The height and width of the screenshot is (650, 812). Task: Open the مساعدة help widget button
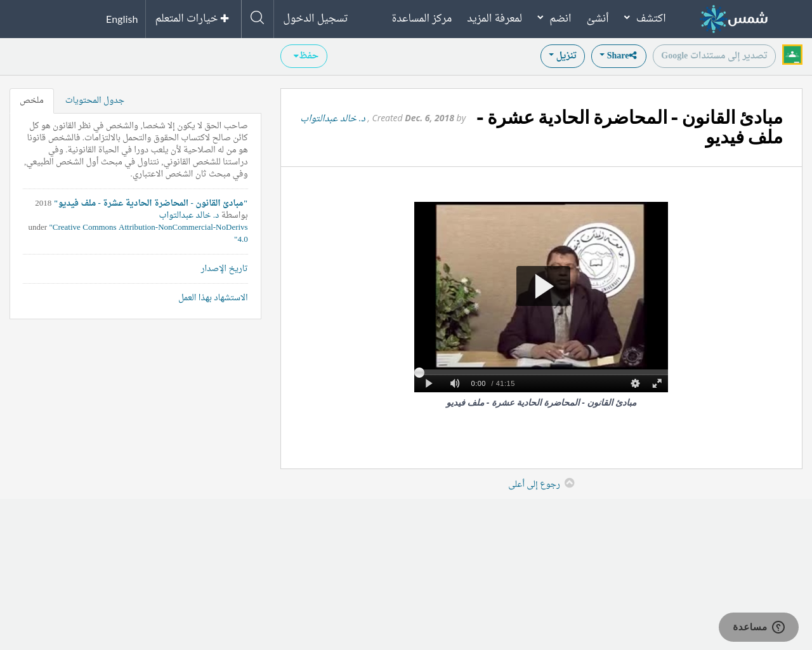[759, 627]
